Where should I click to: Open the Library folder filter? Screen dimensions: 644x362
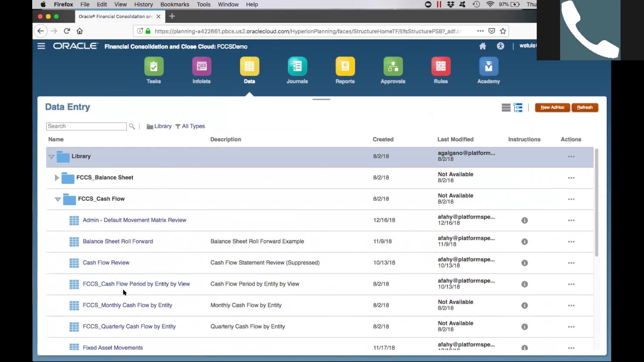159,126
